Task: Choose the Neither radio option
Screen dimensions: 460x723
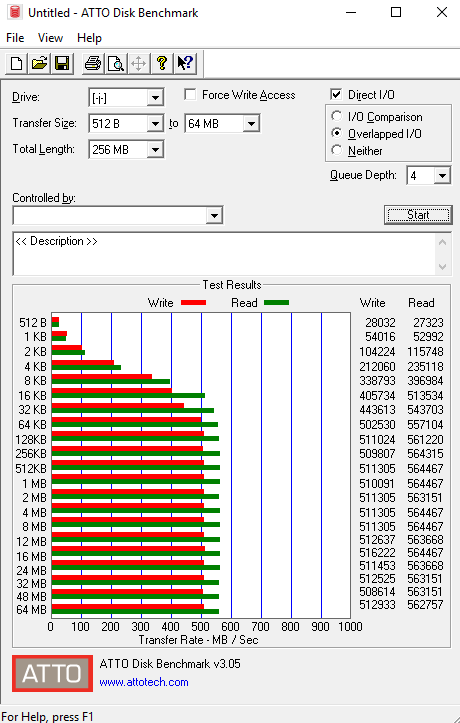Action: click(x=337, y=150)
